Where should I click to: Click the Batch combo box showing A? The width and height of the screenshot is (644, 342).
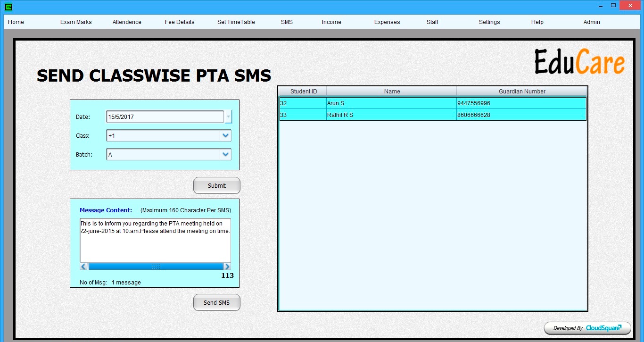tap(169, 154)
